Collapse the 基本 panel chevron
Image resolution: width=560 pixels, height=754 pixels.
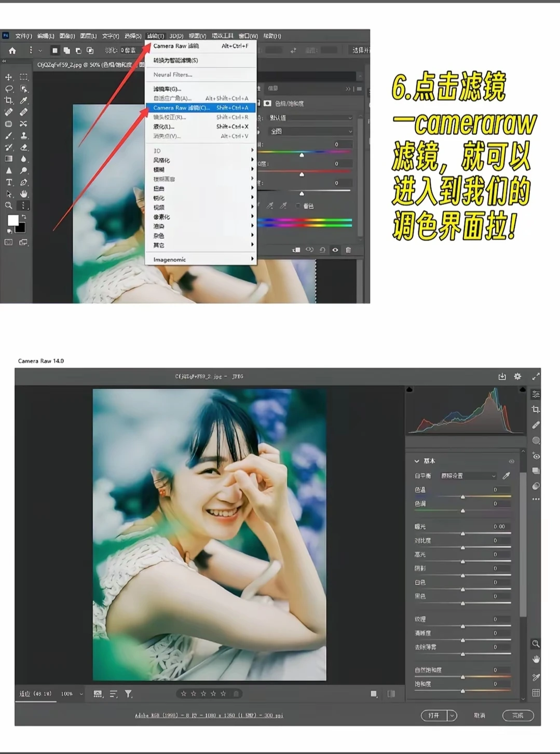417,461
